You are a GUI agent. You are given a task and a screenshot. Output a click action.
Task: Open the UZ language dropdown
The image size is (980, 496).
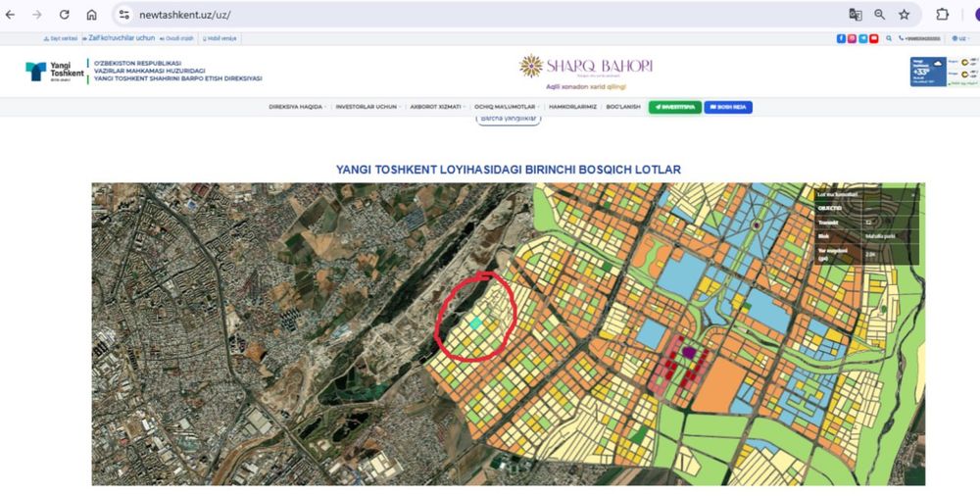click(960, 39)
